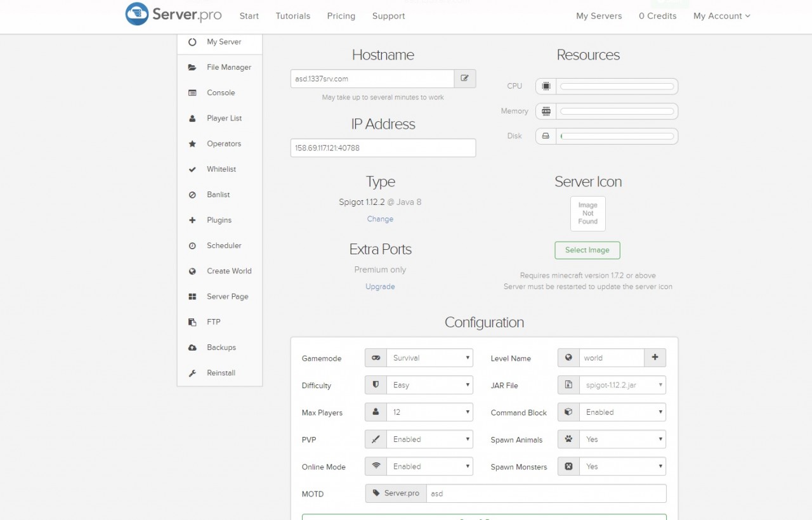The height and width of the screenshot is (520, 812).
Task: Click the Online Mode wifi icon
Action: [x=376, y=466]
